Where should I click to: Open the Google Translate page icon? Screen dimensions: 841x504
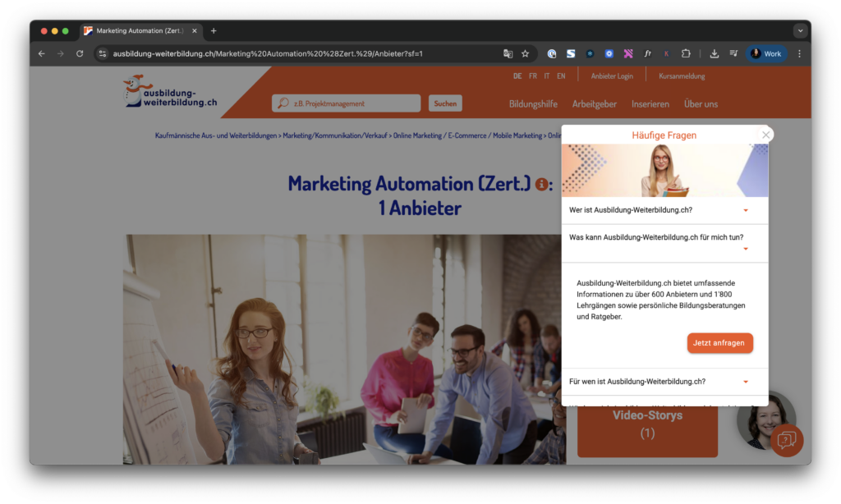coord(508,53)
